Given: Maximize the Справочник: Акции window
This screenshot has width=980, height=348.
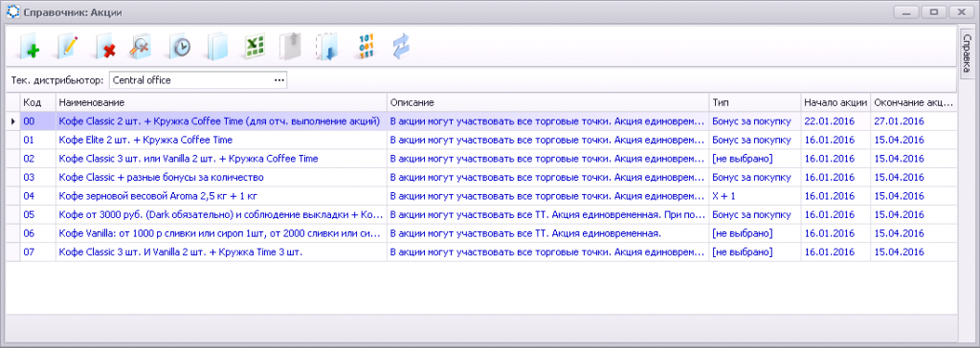Looking at the screenshot, I should point(934,11).
